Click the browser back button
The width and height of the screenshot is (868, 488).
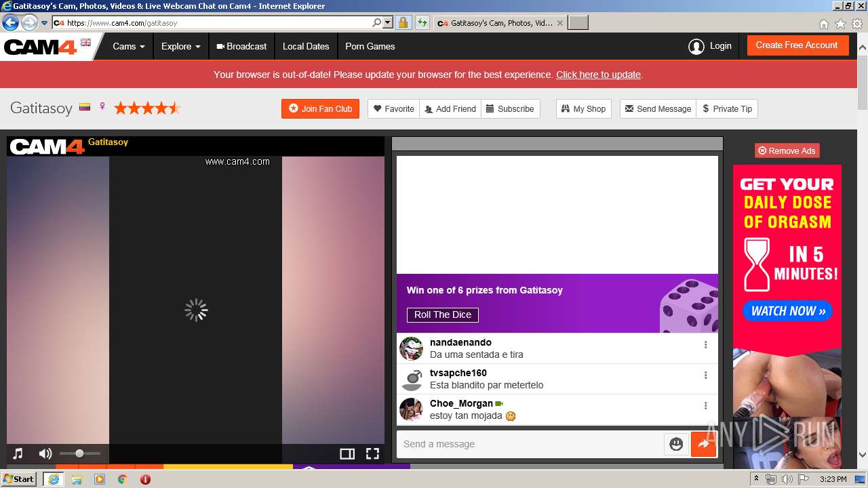point(10,23)
